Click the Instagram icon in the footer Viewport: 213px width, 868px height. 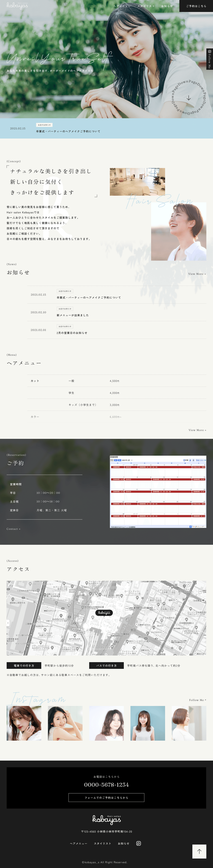point(139,843)
